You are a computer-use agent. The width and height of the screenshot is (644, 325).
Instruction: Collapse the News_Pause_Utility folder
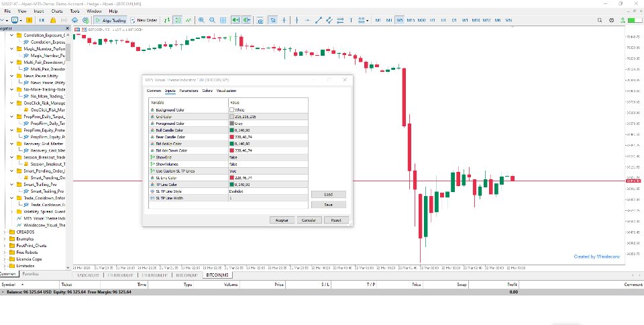coord(12,76)
